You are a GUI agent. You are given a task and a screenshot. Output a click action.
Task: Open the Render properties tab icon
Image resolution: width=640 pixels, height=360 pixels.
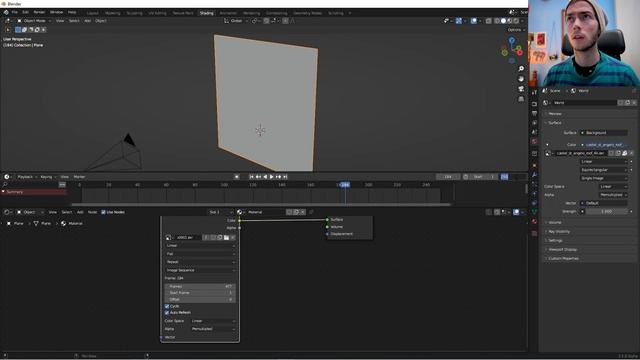pyautogui.click(x=534, y=104)
